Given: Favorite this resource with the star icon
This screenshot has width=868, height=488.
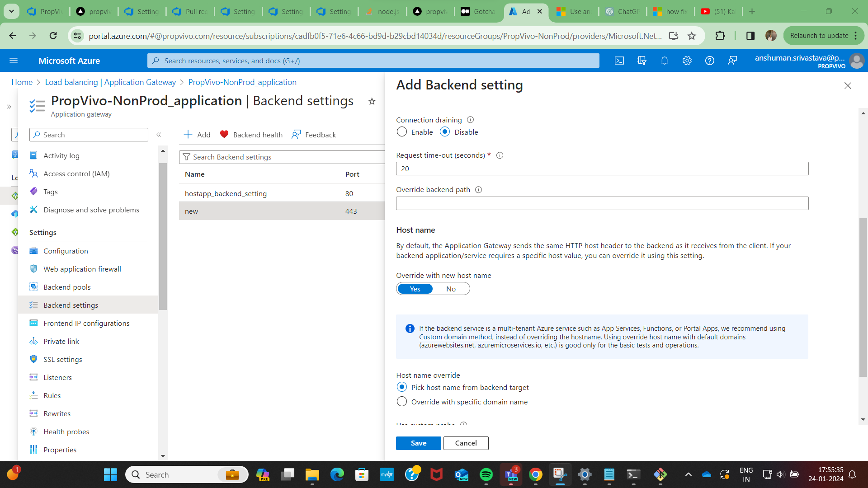Looking at the screenshot, I should pos(372,101).
